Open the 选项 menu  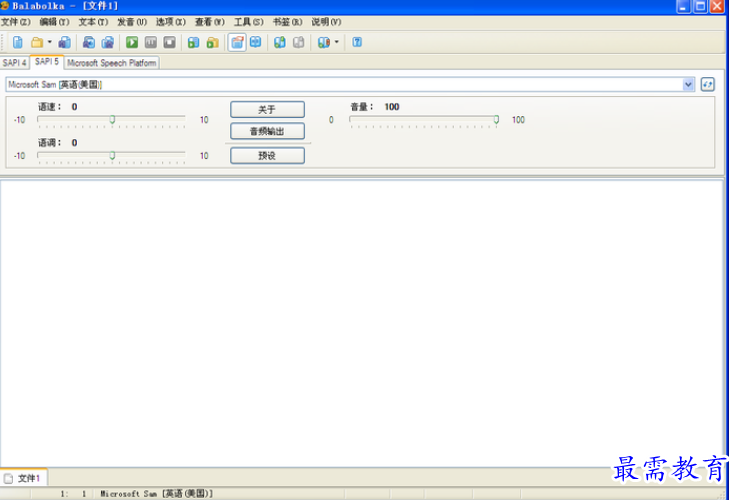pyautogui.click(x=171, y=22)
